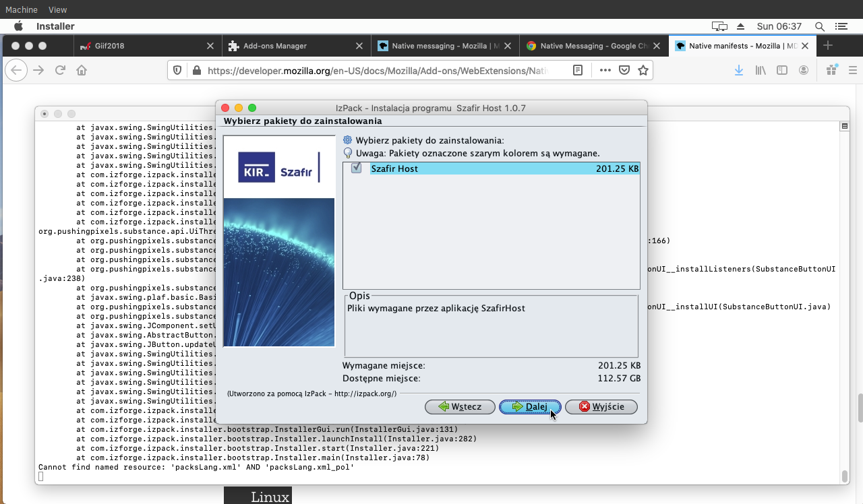
Task: Go to Firefox home page icon
Action: point(82,70)
